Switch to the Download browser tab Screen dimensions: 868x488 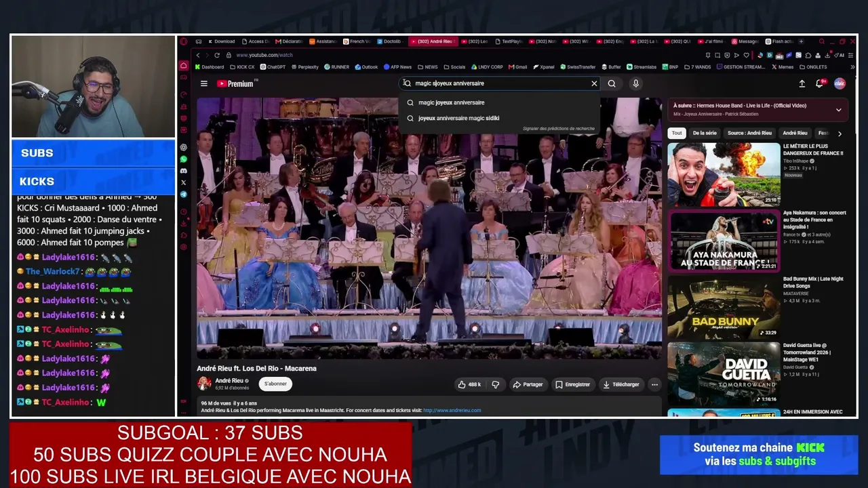pos(221,41)
